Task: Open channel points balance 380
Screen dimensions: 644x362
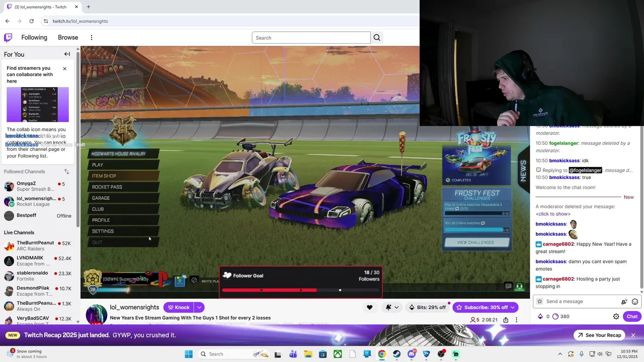Action: pos(560,316)
